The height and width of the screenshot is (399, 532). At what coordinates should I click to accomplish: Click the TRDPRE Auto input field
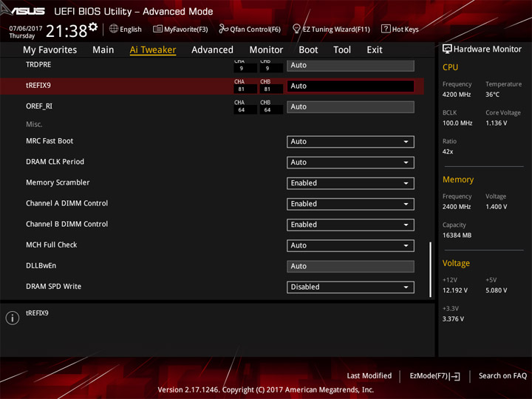[350, 66]
